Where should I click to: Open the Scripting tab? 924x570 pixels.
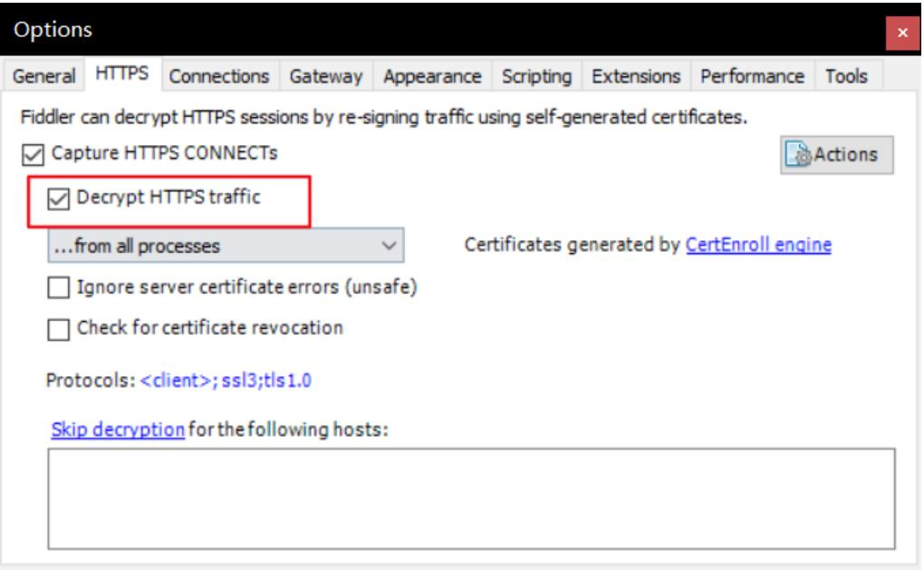click(x=537, y=76)
